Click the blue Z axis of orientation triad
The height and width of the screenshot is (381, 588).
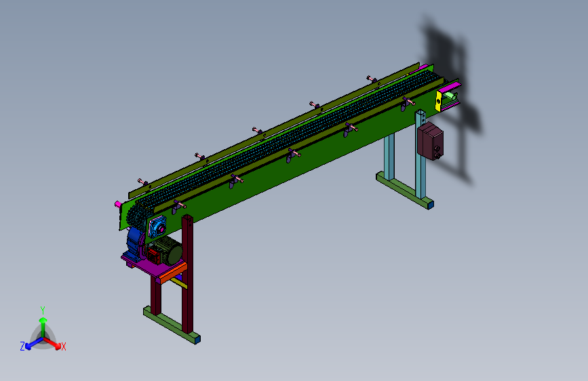34,343
